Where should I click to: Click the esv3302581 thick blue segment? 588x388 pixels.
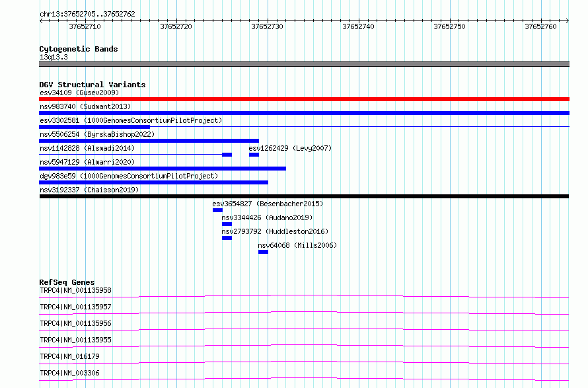[94, 127]
